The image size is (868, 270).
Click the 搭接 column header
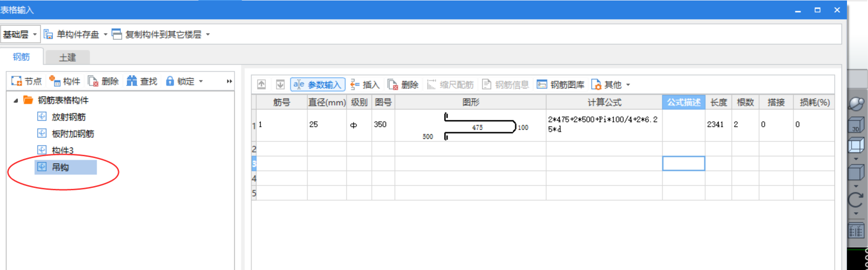pos(776,102)
